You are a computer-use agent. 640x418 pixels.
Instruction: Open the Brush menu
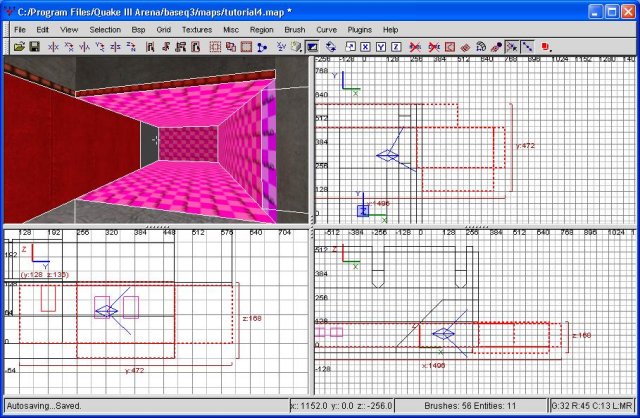[x=295, y=30]
